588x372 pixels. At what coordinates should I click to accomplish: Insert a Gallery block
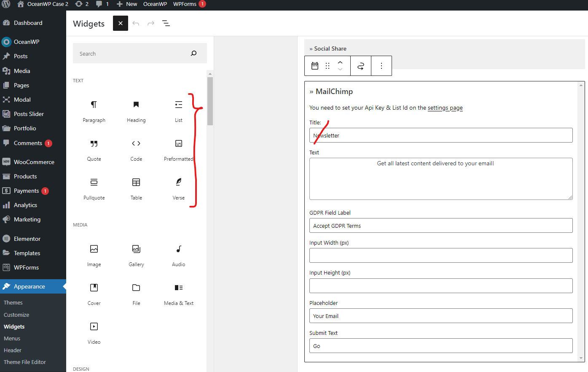pyautogui.click(x=136, y=256)
